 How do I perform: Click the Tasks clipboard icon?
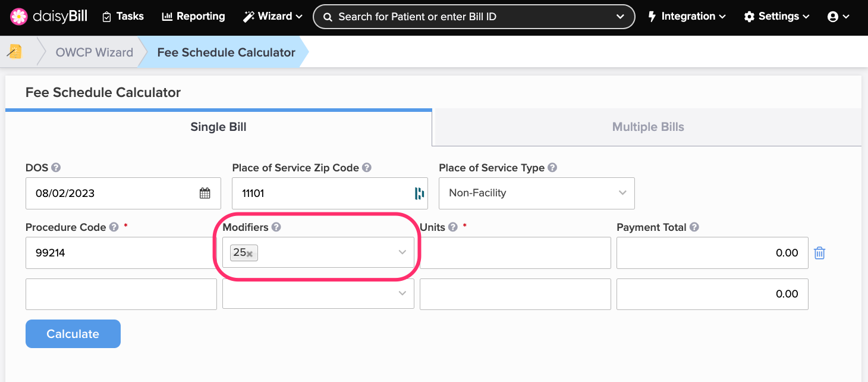pos(107,17)
